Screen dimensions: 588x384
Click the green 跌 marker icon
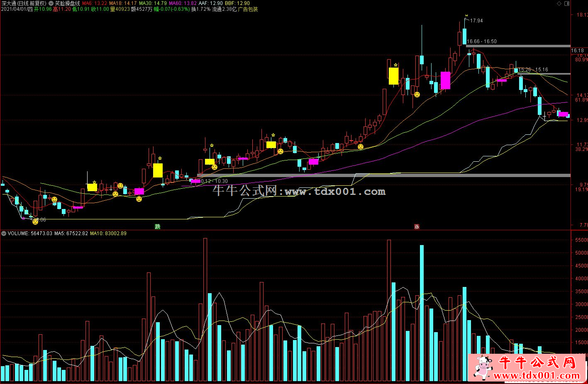tap(157, 226)
